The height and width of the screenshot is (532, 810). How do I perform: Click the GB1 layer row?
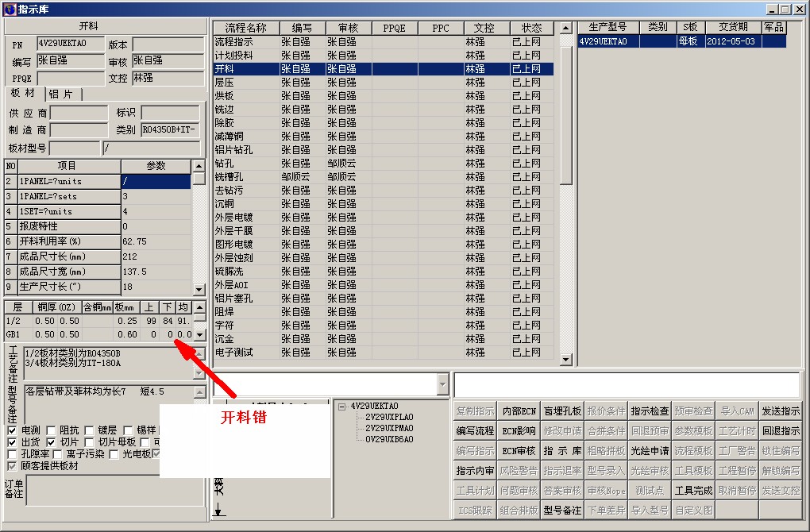click(98, 334)
